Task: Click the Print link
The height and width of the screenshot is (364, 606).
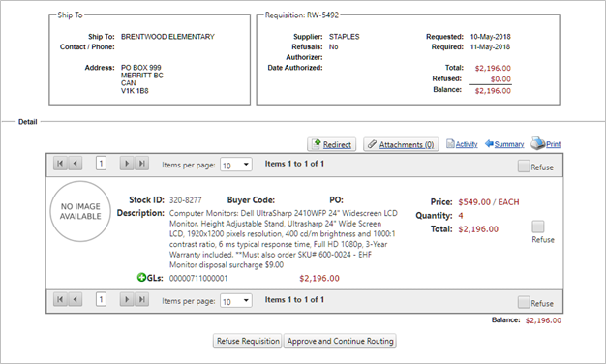Action: pyautogui.click(x=553, y=144)
